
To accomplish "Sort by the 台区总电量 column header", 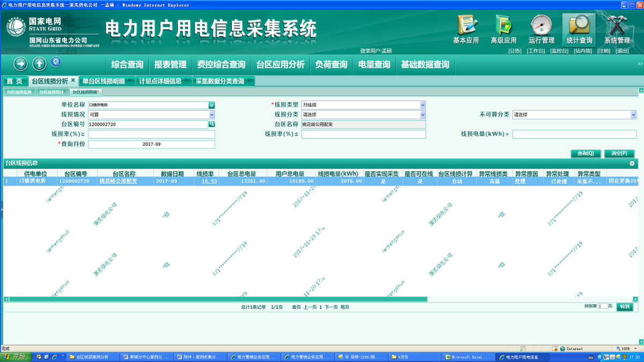I will click(241, 174).
